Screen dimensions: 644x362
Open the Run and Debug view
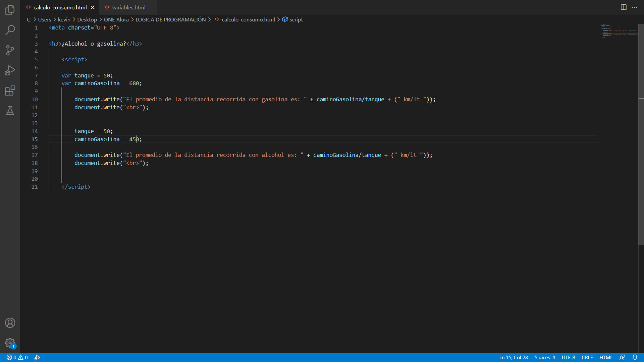pyautogui.click(x=10, y=70)
